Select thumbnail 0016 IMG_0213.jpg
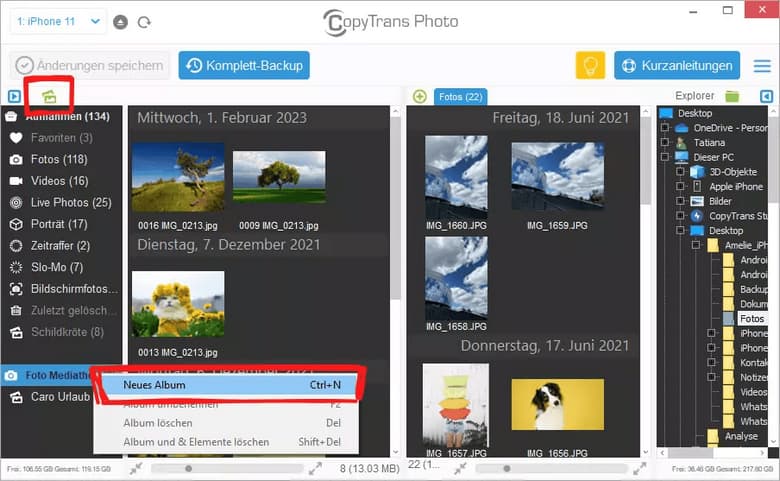 pyautogui.click(x=178, y=177)
